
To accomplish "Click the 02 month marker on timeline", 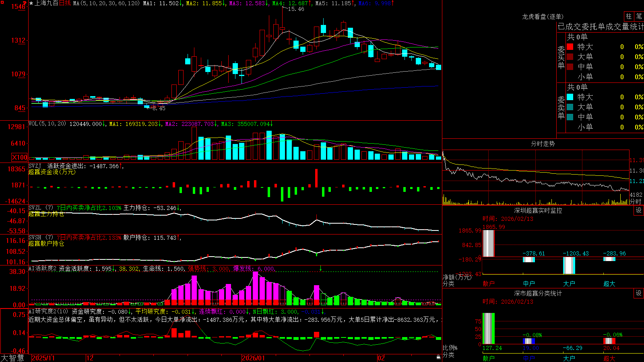I will click(x=382, y=358).
